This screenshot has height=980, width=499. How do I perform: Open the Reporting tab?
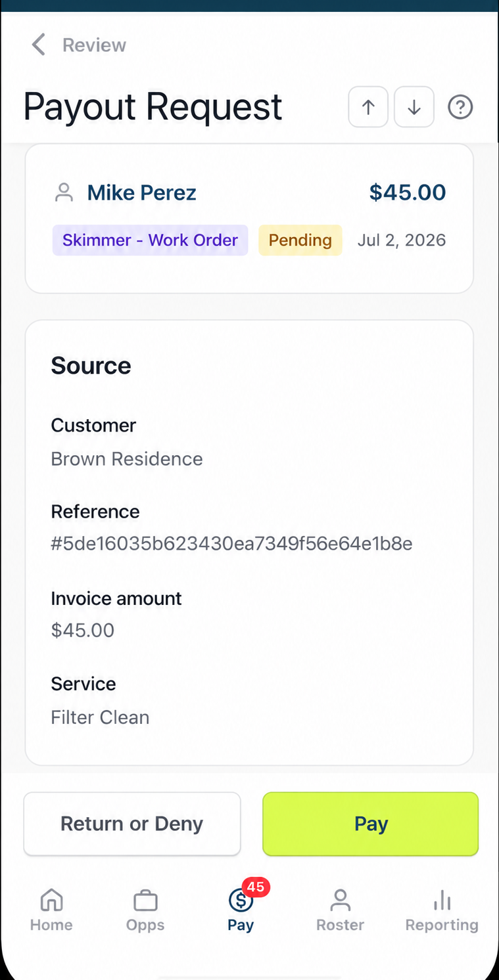(442, 910)
